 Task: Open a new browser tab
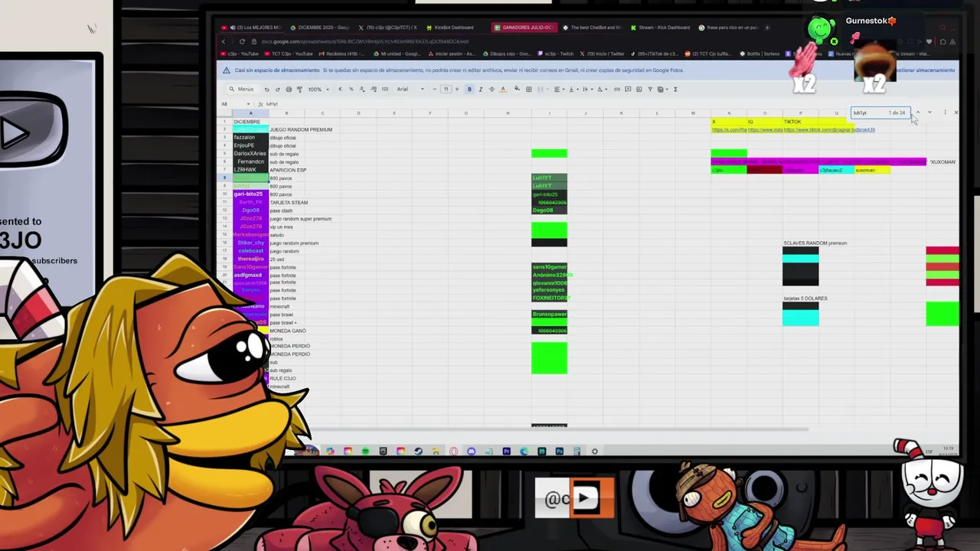pyautogui.click(x=767, y=28)
